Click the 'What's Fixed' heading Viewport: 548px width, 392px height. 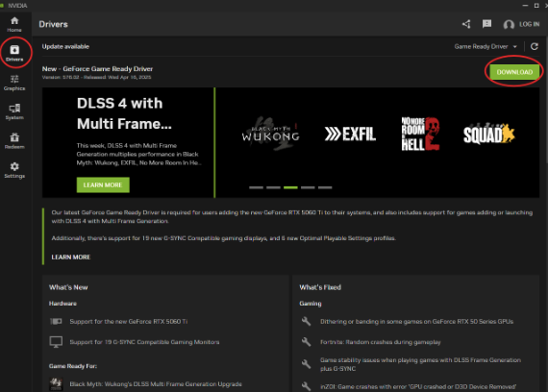320,287
